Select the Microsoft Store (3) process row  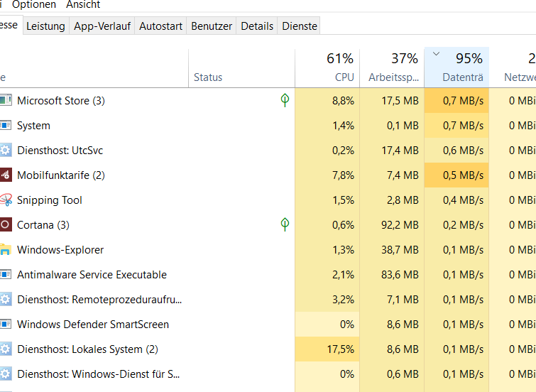click(x=268, y=101)
